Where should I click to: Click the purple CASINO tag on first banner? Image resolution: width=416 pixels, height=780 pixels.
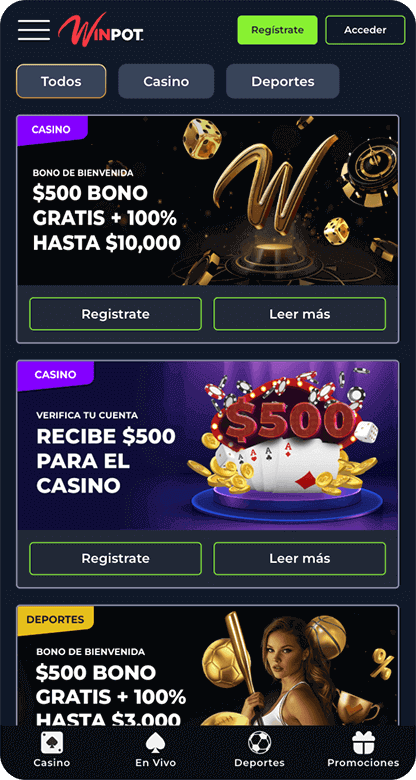coord(52,130)
